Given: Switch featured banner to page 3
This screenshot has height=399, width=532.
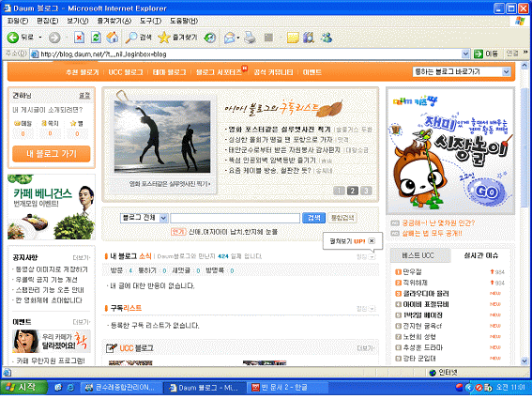Looking at the screenshot, I should 366,191.
